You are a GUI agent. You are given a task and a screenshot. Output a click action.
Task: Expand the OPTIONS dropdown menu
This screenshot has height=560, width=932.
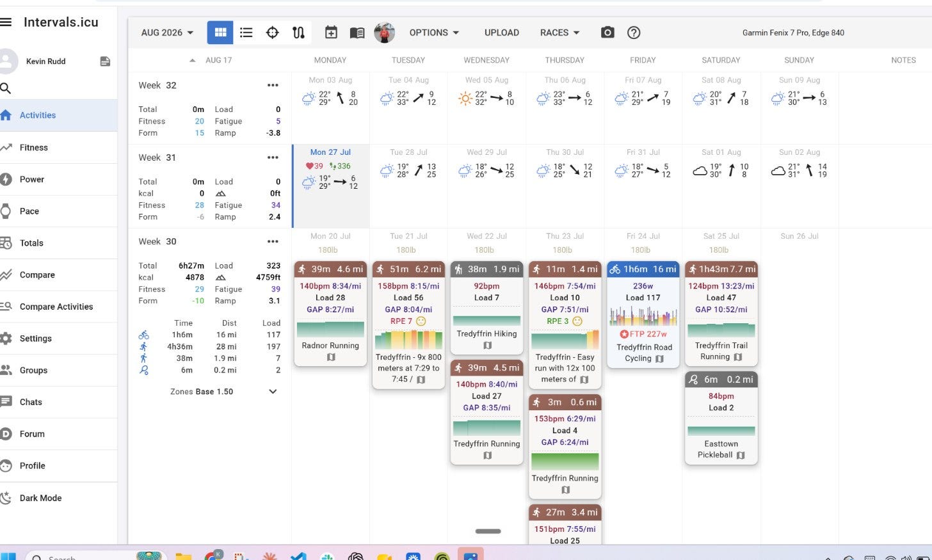pyautogui.click(x=435, y=33)
